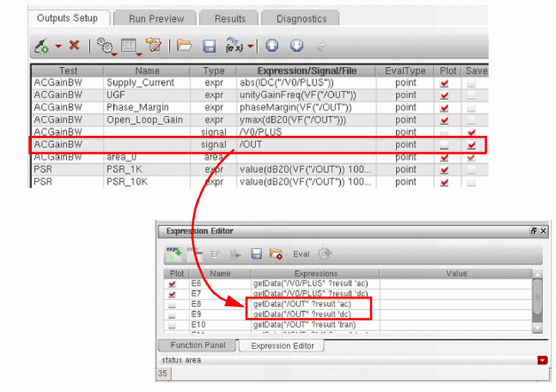The height and width of the screenshot is (392, 556).
Task: Select the unityGainFreq(VF("/OUT")) expression cell
Action: point(306,95)
